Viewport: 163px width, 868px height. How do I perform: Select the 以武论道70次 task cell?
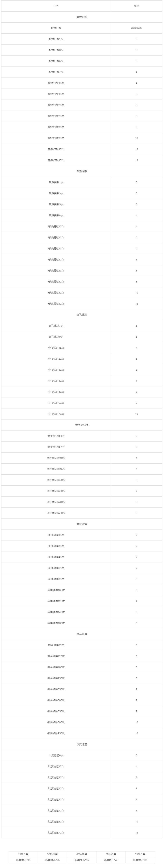[x=56, y=832]
